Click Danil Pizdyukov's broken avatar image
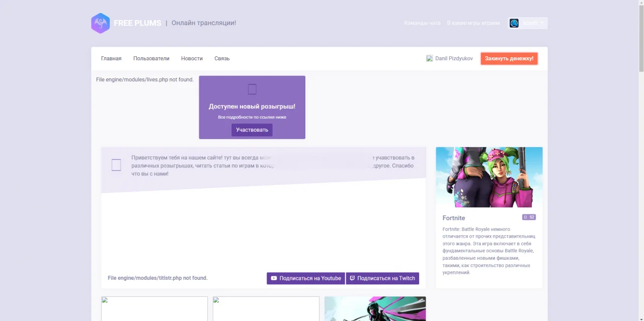Image resolution: width=644 pixels, height=321 pixels. tap(430, 58)
